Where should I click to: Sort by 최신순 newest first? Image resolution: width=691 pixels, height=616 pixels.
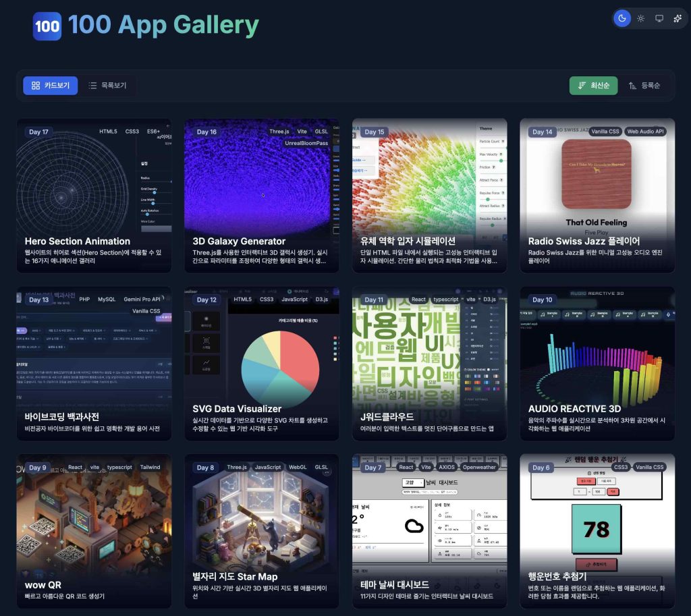click(x=593, y=86)
